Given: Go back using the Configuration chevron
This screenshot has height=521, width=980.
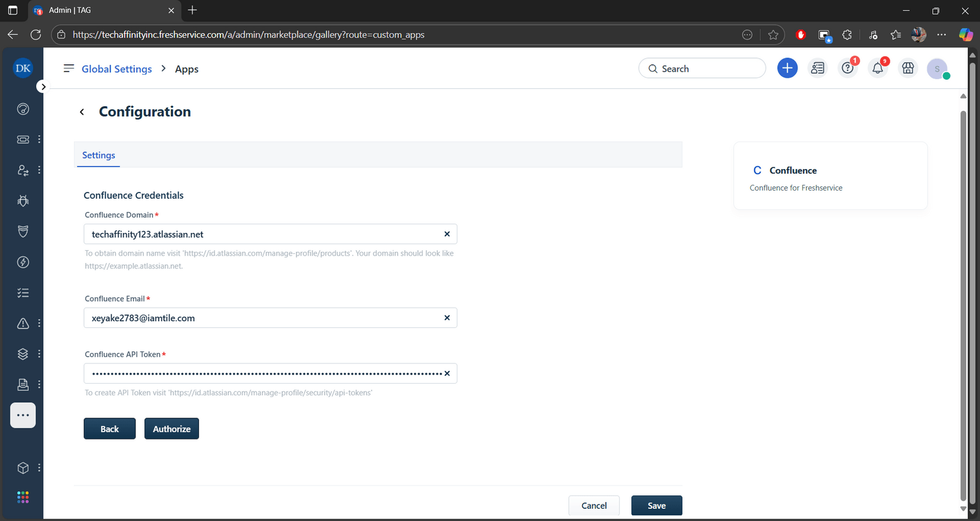Looking at the screenshot, I should [x=82, y=112].
